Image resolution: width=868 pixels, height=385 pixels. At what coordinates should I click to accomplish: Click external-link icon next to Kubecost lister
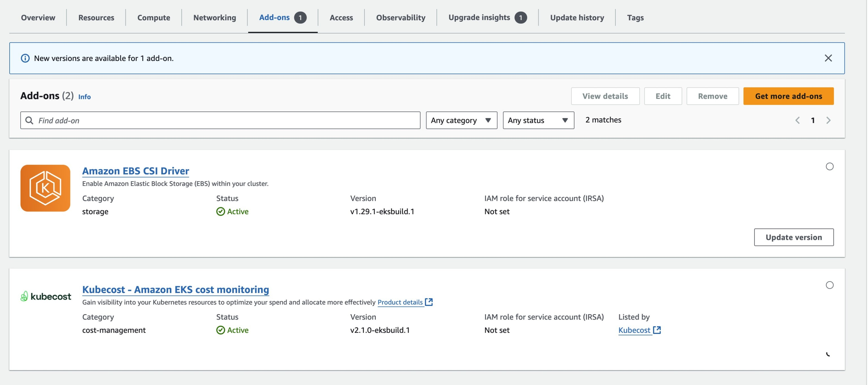point(656,330)
